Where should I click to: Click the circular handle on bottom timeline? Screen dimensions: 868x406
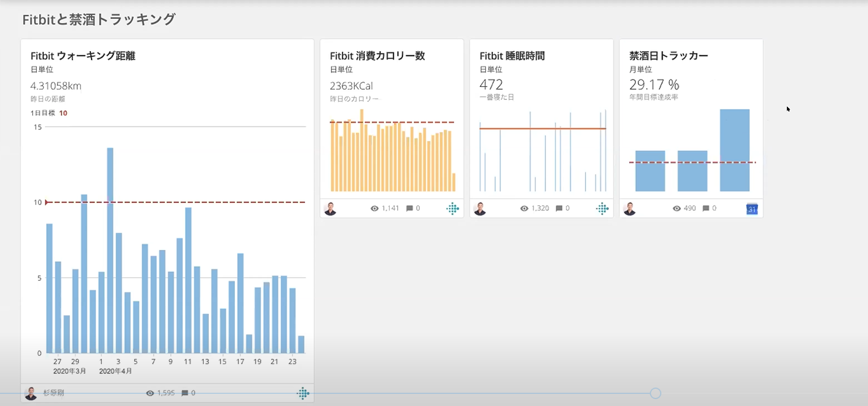(655, 393)
